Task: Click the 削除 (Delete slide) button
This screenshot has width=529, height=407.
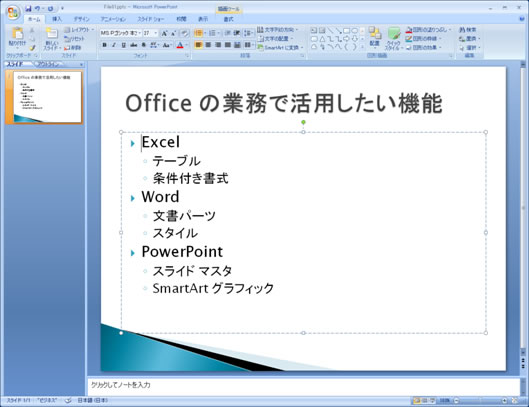Action: (x=73, y=48)
